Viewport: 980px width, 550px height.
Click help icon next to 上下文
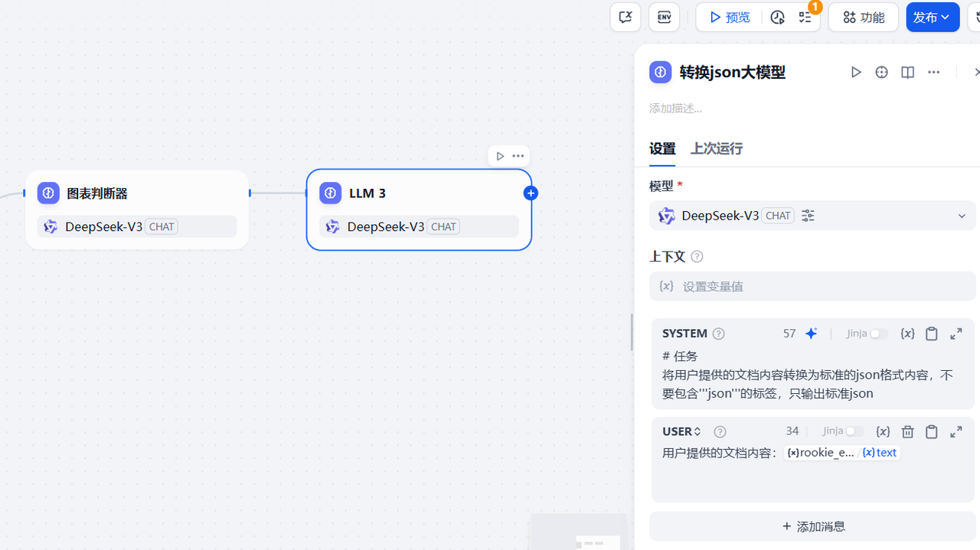(x=697, y=256)
